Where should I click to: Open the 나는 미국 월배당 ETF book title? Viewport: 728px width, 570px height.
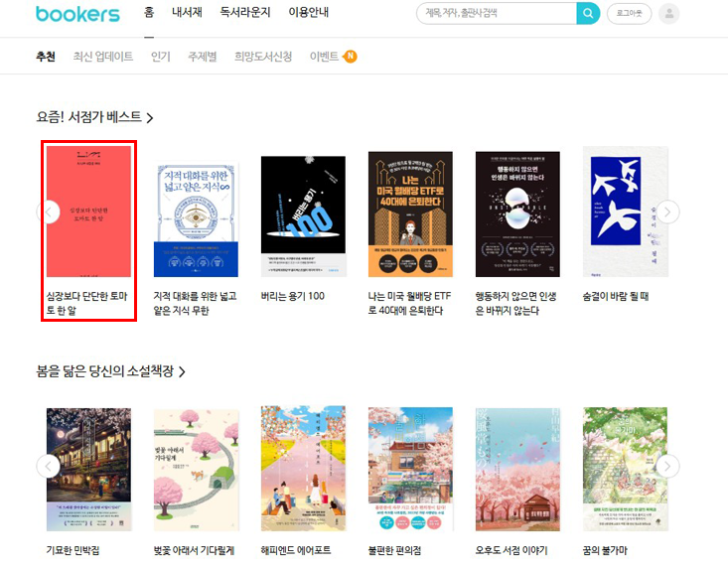click(409, 303)
